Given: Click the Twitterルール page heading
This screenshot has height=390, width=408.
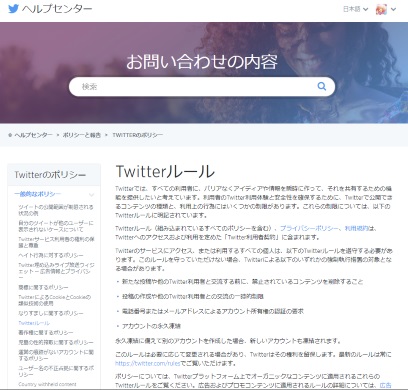Looking at the screenshot, I should [x=165, y=172].
